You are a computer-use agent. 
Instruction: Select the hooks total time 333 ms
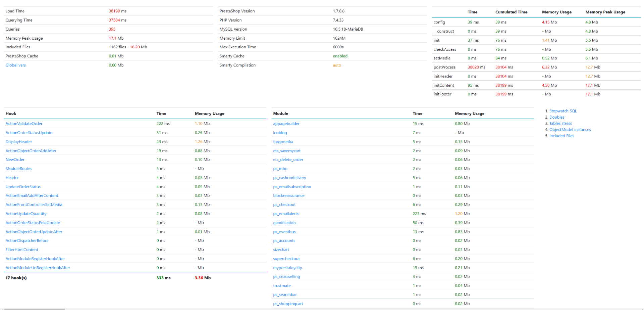[163, 278]
